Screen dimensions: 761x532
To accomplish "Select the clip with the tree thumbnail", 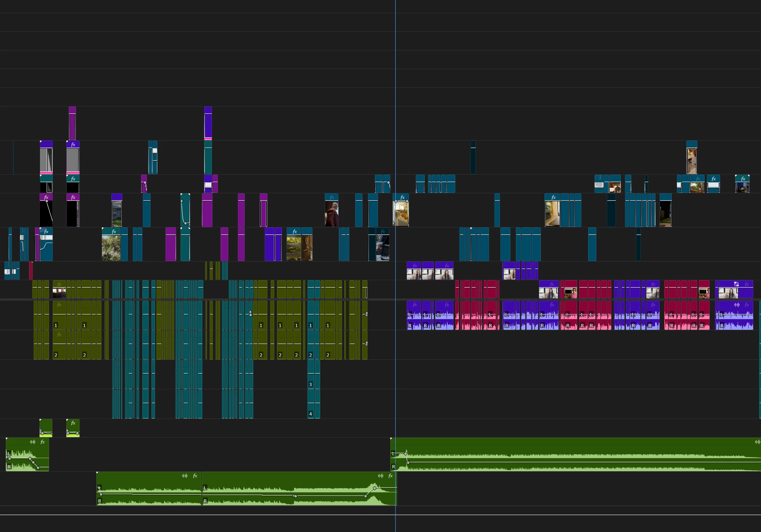I will coord(111,245).
